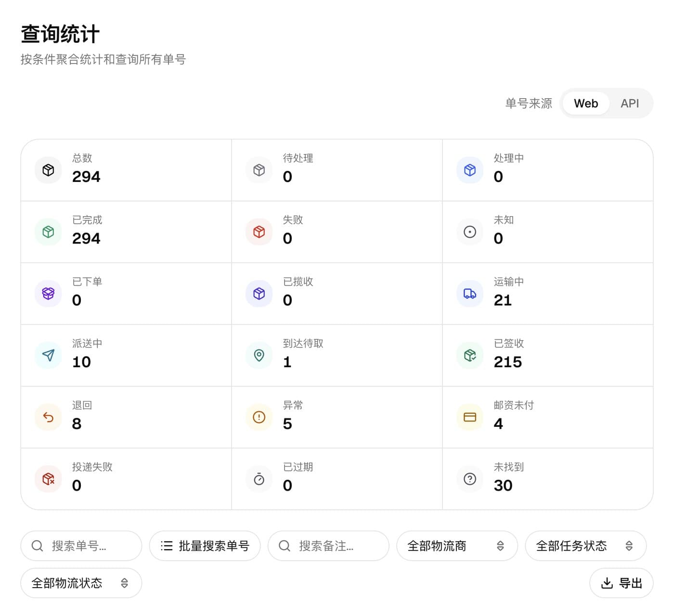Click the 到达待取 count 1

coord(287,362)
